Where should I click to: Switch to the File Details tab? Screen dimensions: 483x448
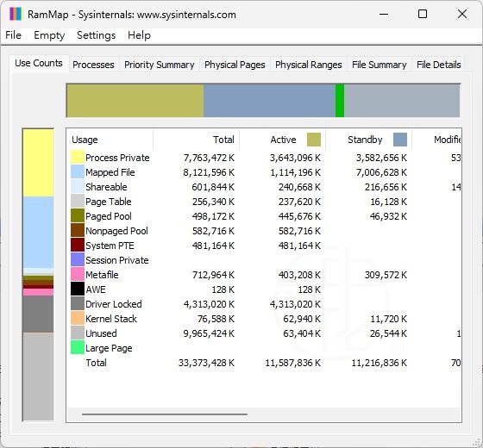click(x=439, y=65)
